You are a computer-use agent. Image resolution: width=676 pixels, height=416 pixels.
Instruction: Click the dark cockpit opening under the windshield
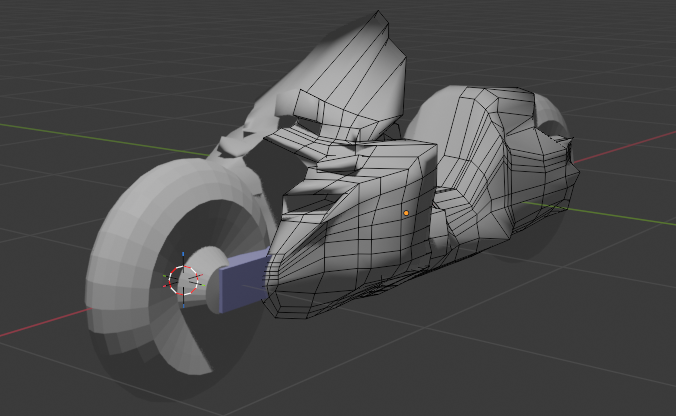(310, 128)
